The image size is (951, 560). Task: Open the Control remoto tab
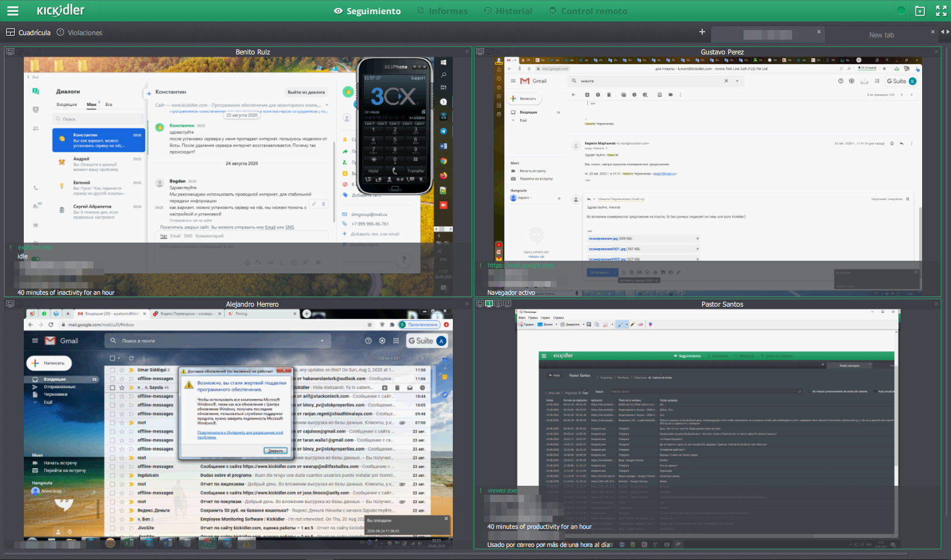pos(588,11)
